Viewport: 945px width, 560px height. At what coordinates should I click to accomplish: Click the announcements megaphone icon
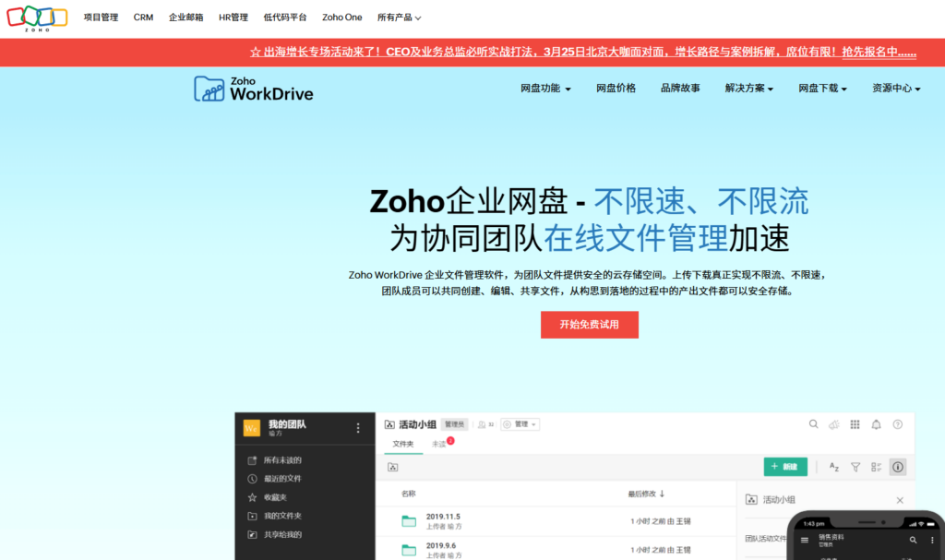coord(833,424)
